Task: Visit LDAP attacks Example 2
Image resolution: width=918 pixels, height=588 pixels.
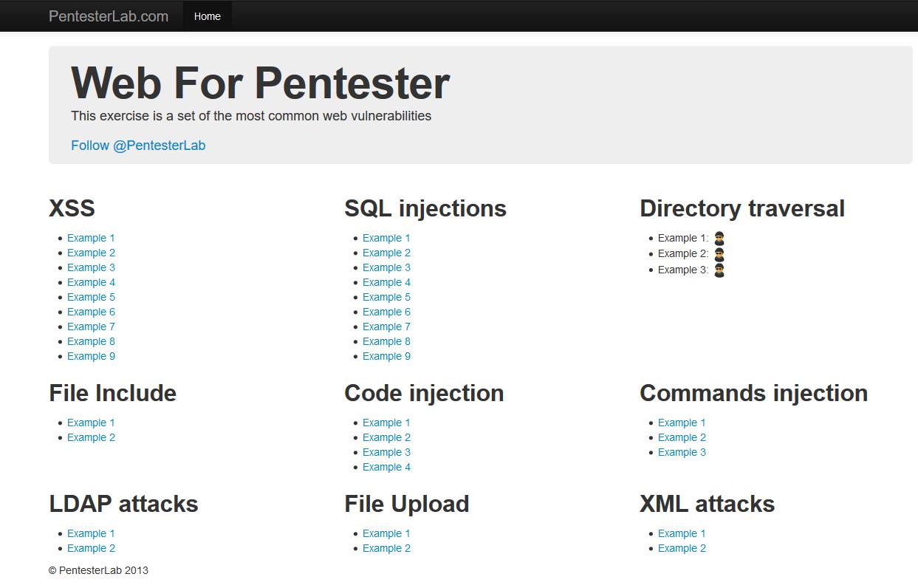Action: click(91, 548)
